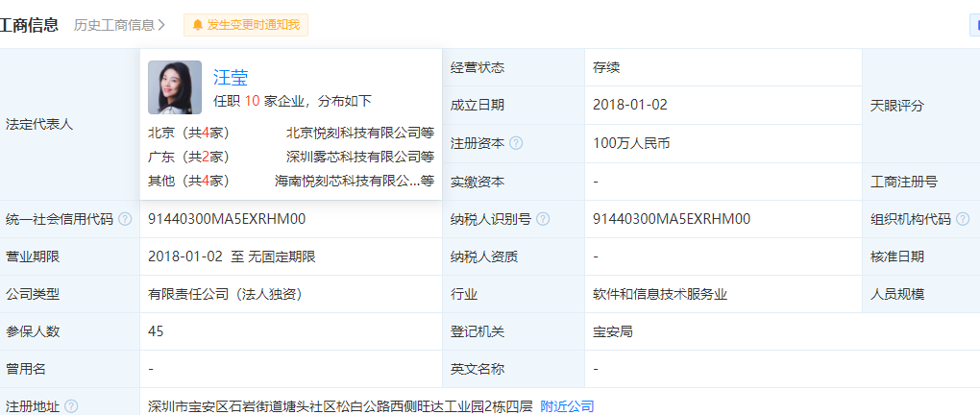Click the 天眼评分 label
This screenshot has width=980, height=415.
coord(896,106)
